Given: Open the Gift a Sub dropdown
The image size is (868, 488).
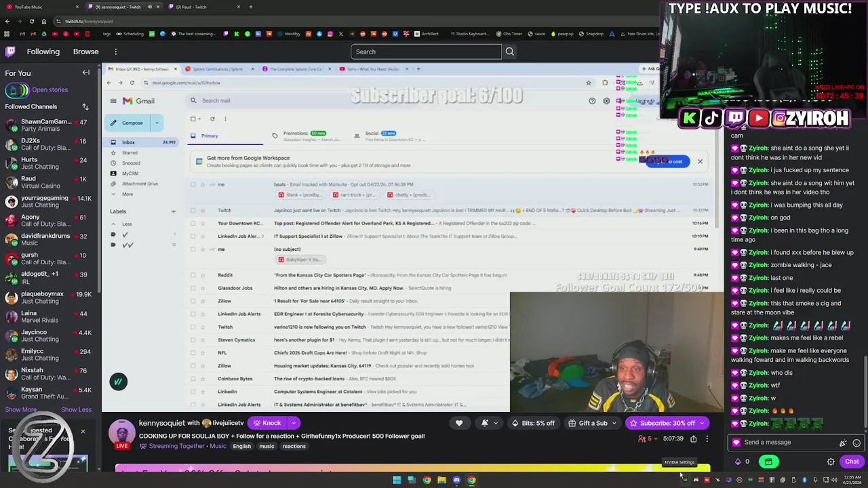Looking at the screenshot, I should coord(592,423).
